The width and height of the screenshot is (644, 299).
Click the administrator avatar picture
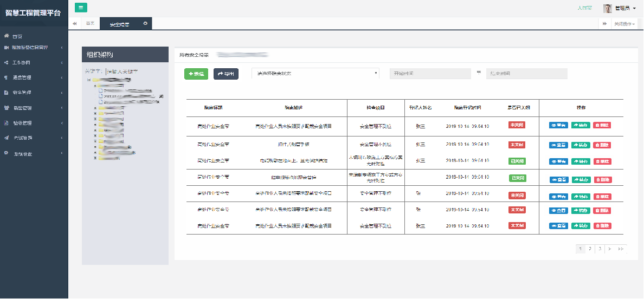point(607,8)
